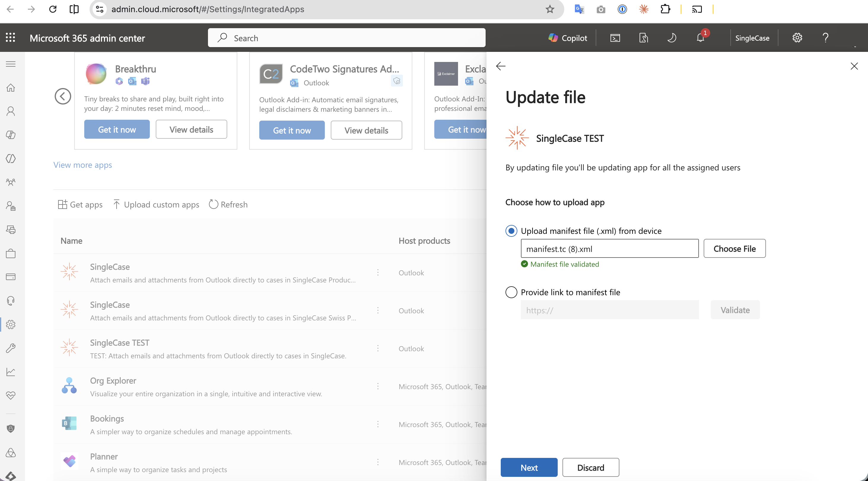
Task: Click the previous carousel arrow
Action: [63, 96]
